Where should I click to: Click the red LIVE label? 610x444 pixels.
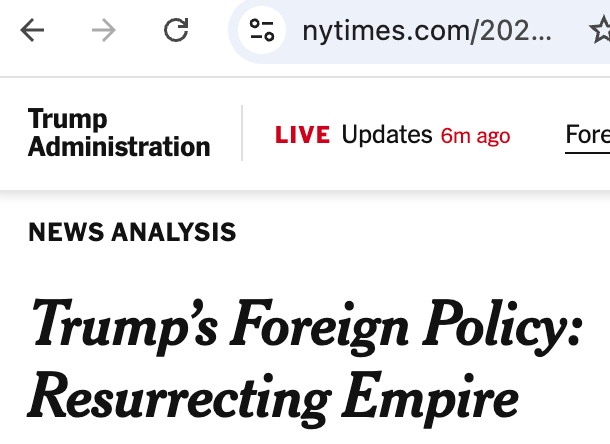point(302,135)
